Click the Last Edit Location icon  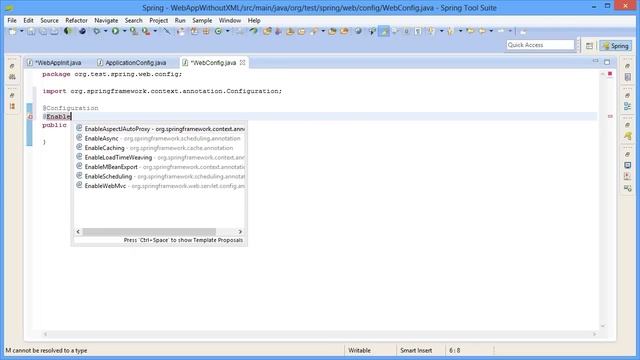click(x=471, y=31)
